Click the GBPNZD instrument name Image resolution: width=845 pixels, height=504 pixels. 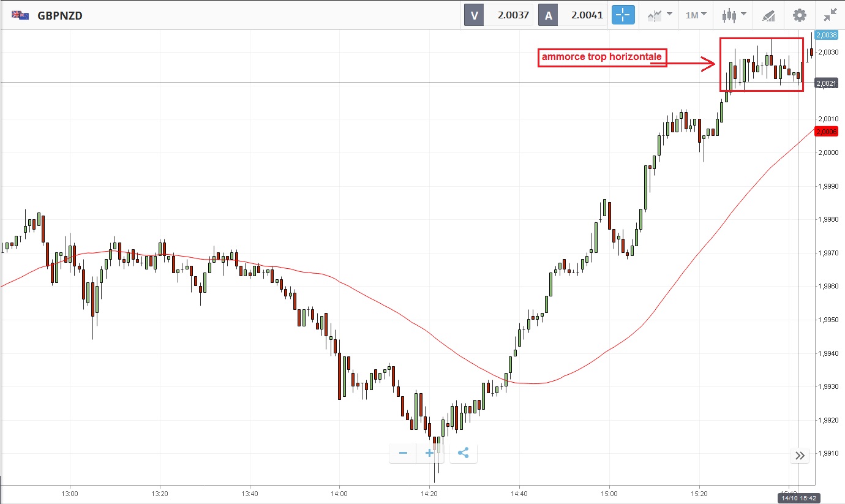coord(60,15)
